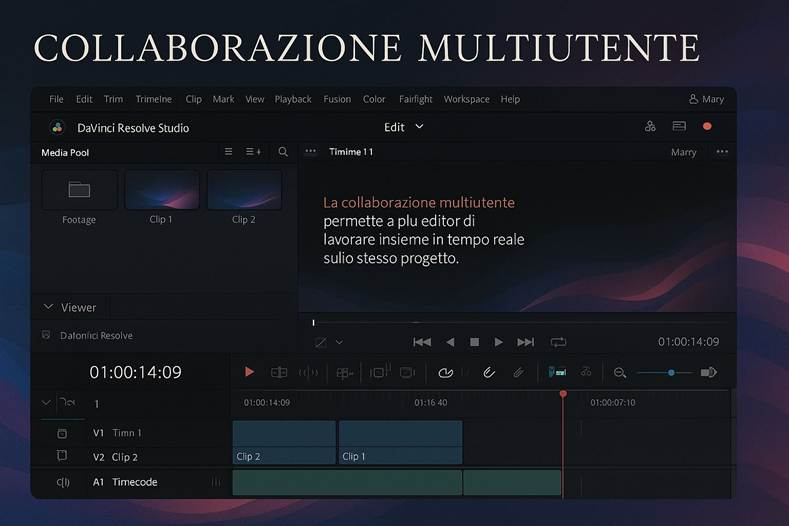Zoom out the timeline with magnifier
Viewport: 789px width, 526px height.
(620, 372)
